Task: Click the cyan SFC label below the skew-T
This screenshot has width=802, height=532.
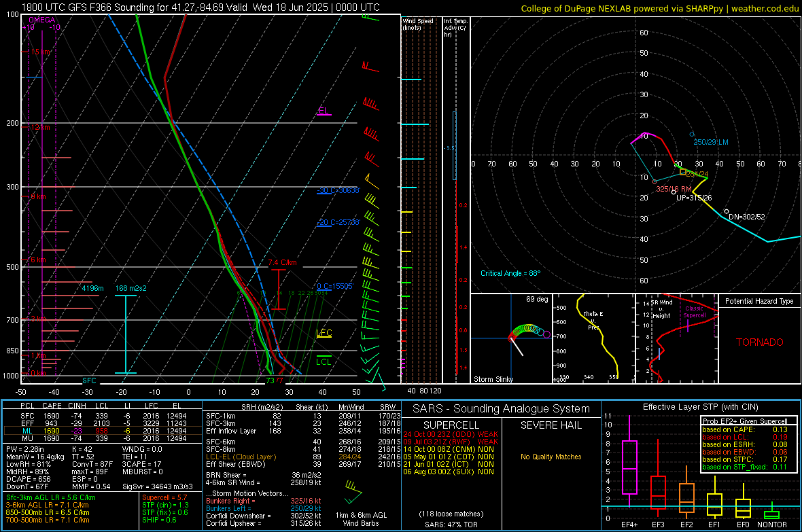Action: [x=89, y=380]
